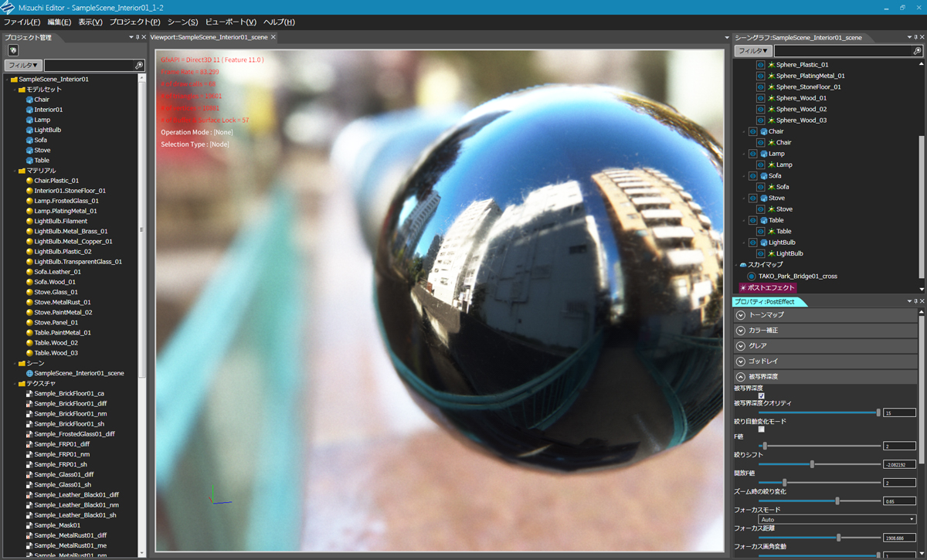Image resolution: width=927 pixels, height=560 pixels.
Task: Expand the ゴッドレイ section
Action: point(741,361)
